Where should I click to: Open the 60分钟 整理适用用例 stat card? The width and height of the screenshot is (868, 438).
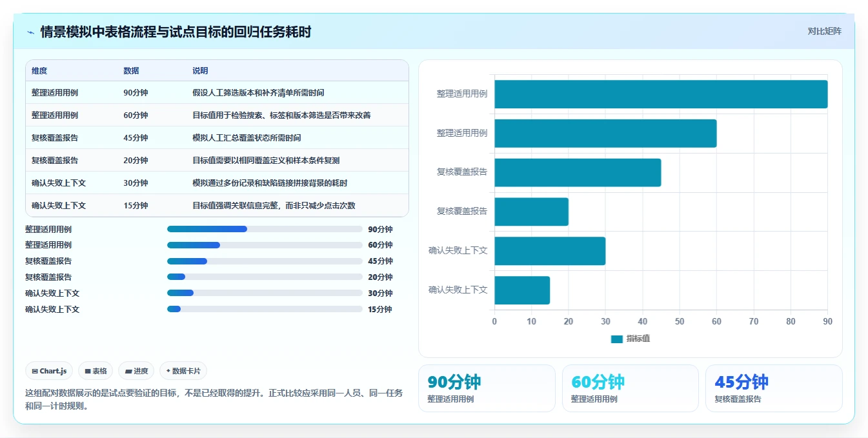631,388
